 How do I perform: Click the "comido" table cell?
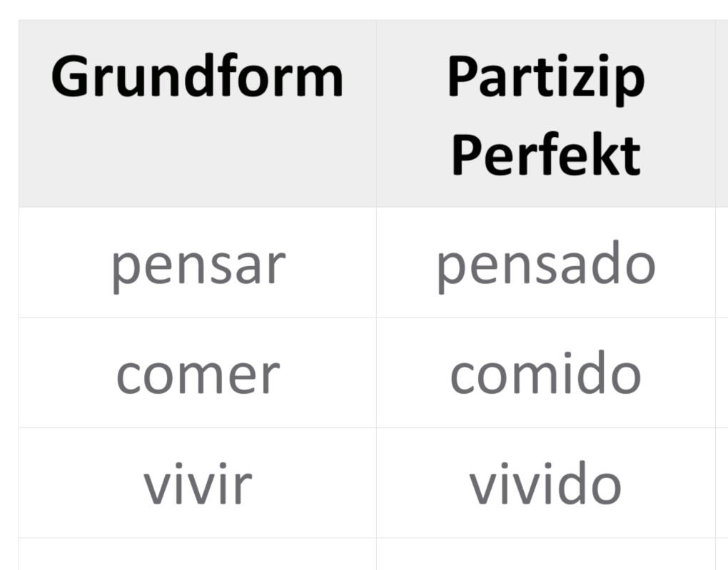click(x=546, y=375)
